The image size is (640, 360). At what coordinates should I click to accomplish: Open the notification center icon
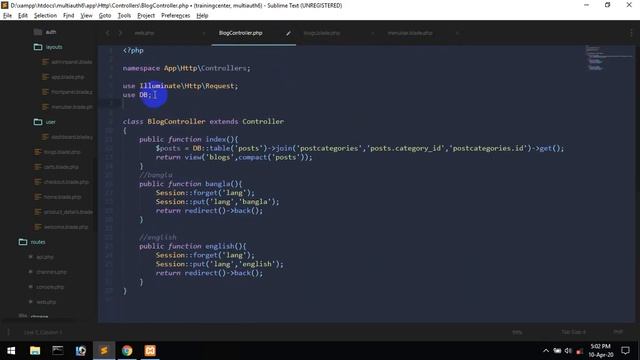coord(625,351)
